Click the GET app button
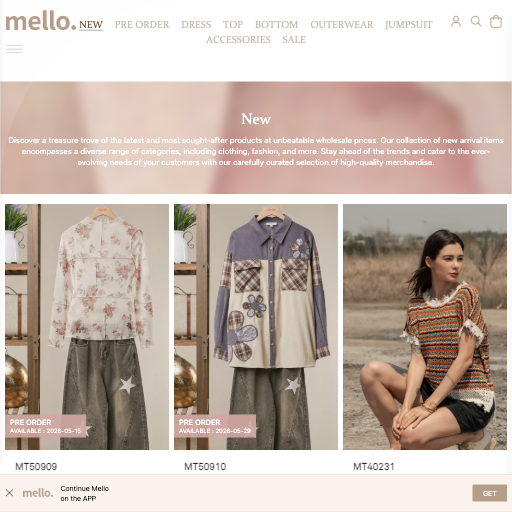Screen dimensions: 512x512 [x=489, y=493]
